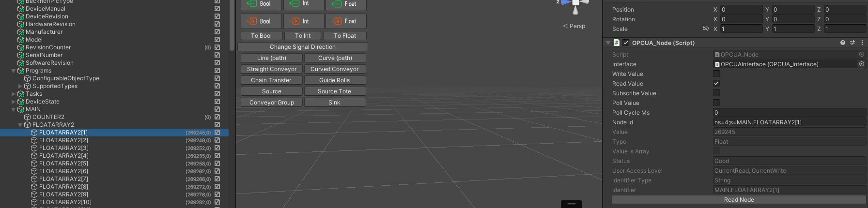Collapse the OPCUA_Node script component foldout
Screen dimensions: 868x208
[x=608, y=43]
